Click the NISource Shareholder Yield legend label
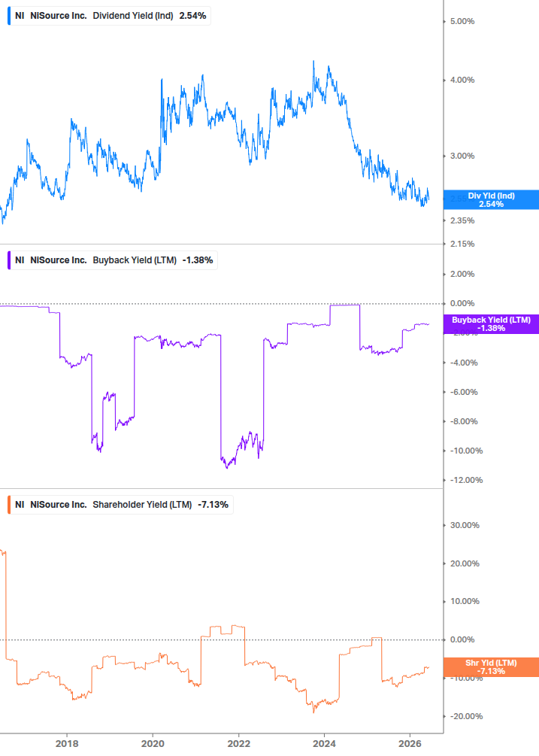The width and height of the screenshot is (539, 756). coord(120,504)
